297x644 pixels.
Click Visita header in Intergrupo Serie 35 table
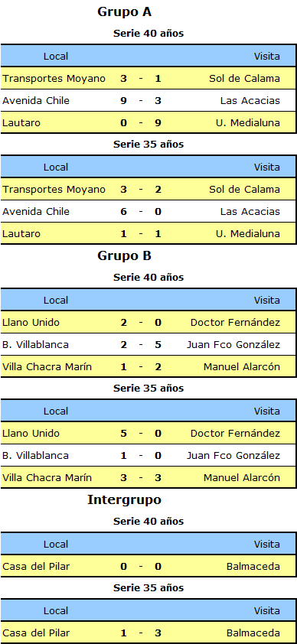click(267, 611)
